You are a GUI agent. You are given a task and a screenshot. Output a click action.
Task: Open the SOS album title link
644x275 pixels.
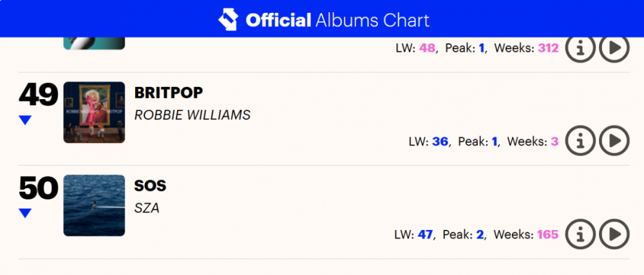(150, 186)
